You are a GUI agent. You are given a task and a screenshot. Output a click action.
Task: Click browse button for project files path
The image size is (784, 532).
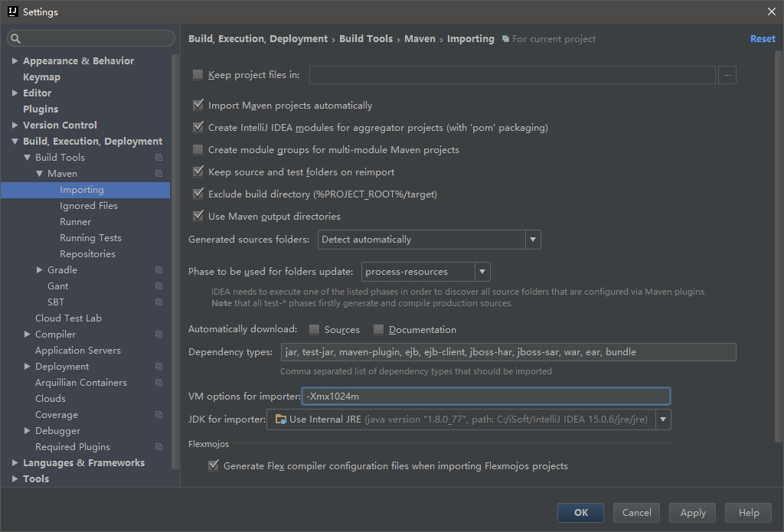tap(727, 75)
